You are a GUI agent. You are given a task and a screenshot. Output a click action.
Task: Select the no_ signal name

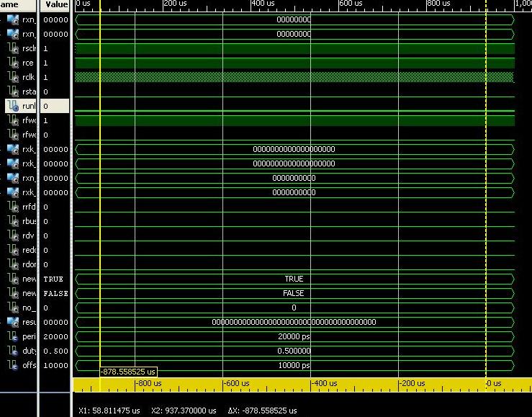(29, 308)
